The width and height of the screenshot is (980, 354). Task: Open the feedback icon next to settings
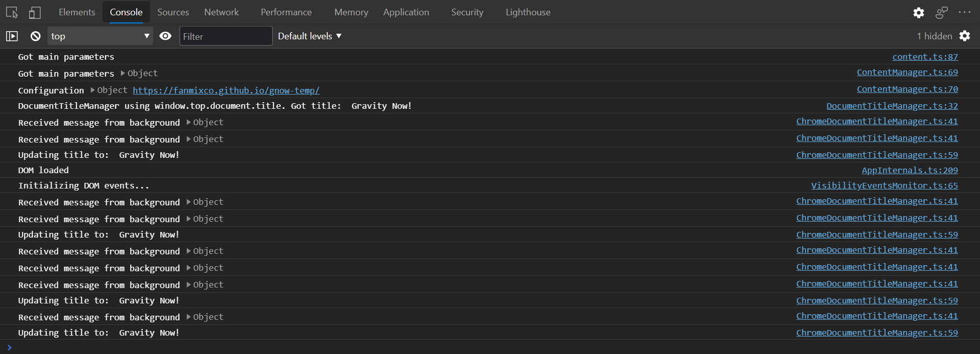[942, 13]
